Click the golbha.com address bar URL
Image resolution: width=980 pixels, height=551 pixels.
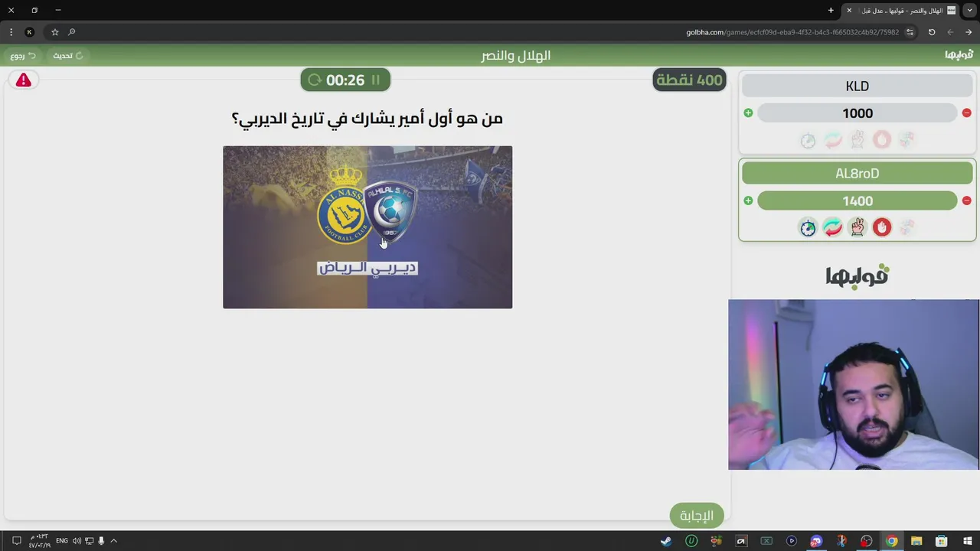tap(792, 32)
